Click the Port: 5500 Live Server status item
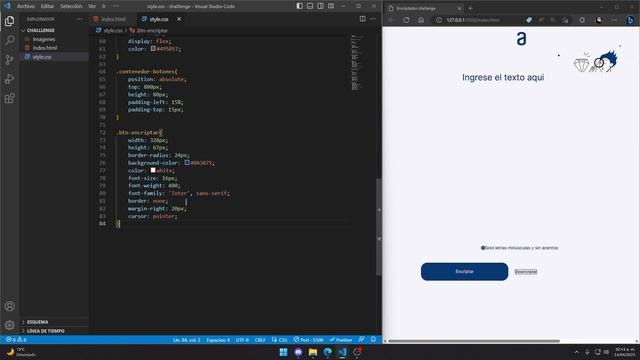640x360 pixels. click(309, 340)
